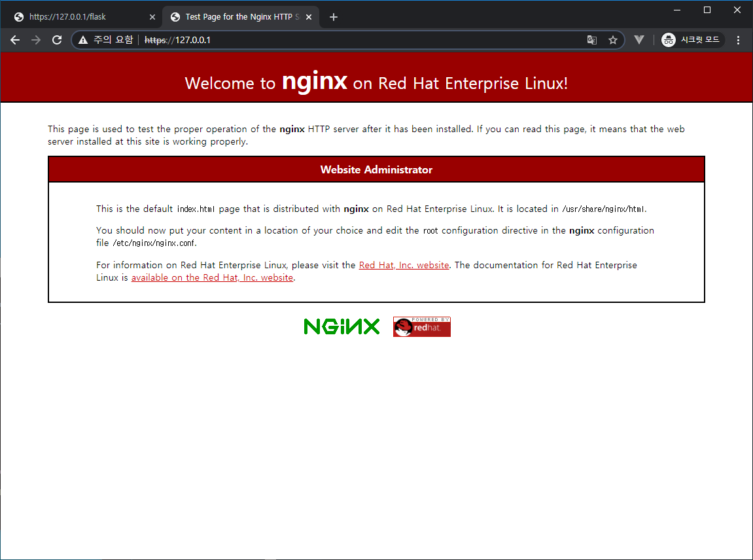Open the Red Hat, Inc. website link
This screenshot has width=753, height=560.
click(404, 265)
